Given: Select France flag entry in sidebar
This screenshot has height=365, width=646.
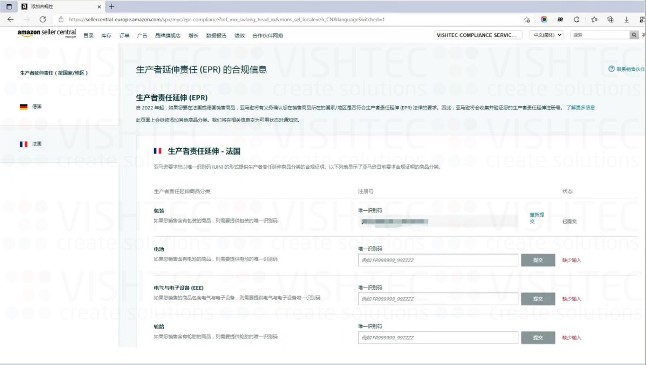Looking at the screenshot, I should tap(31, 144).
